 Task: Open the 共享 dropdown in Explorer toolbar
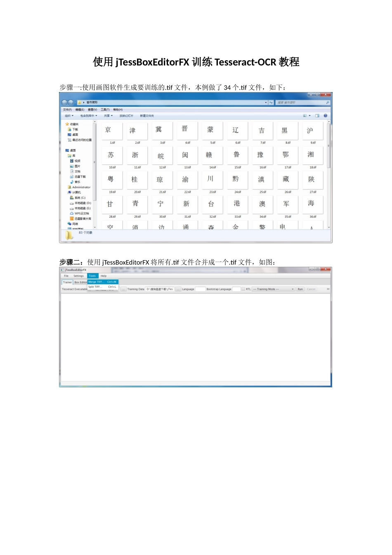point(108,116)
